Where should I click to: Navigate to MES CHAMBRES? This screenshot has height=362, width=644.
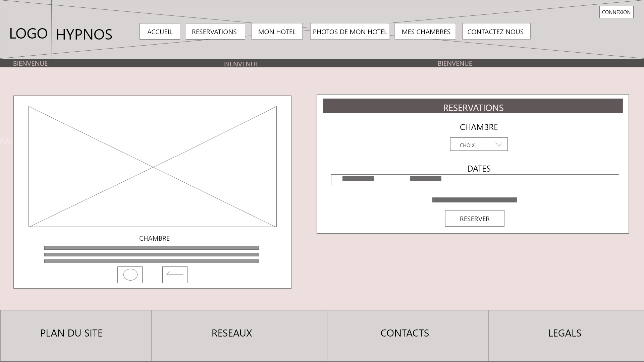point(425,32)
